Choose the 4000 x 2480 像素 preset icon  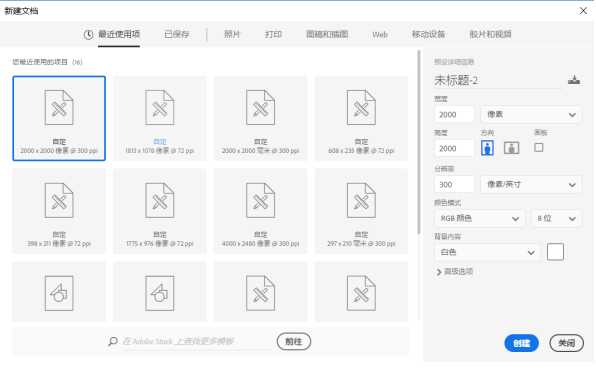pos(260,200)
